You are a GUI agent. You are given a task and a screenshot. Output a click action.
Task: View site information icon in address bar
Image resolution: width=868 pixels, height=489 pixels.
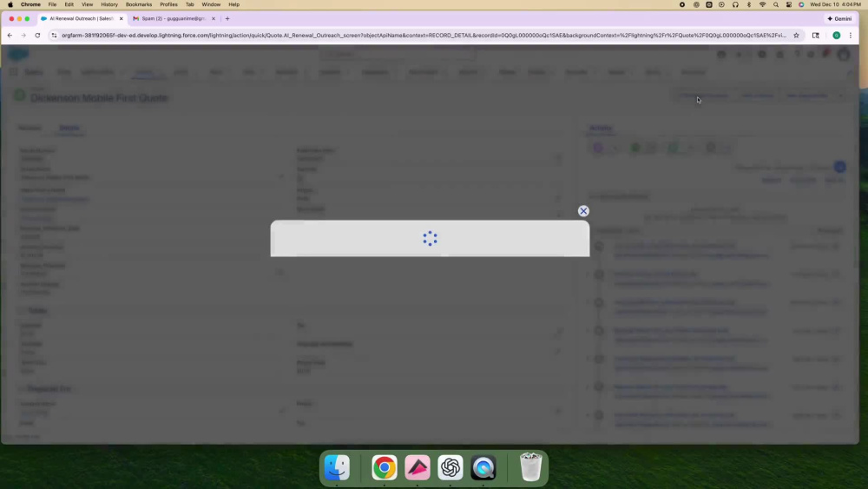54,35
